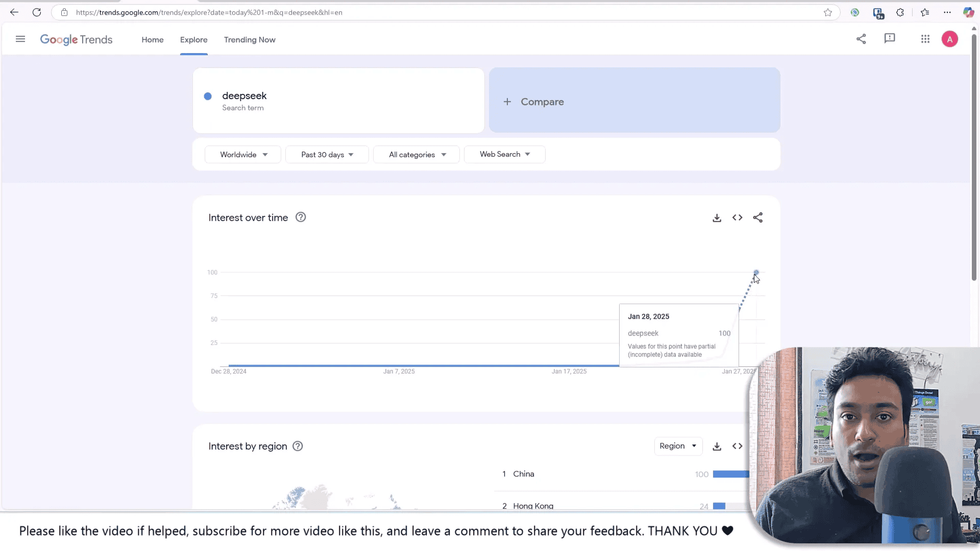Open Copilot sidebar icon
The height and width of the screenshot is (551, 980).
pos(968,12)
